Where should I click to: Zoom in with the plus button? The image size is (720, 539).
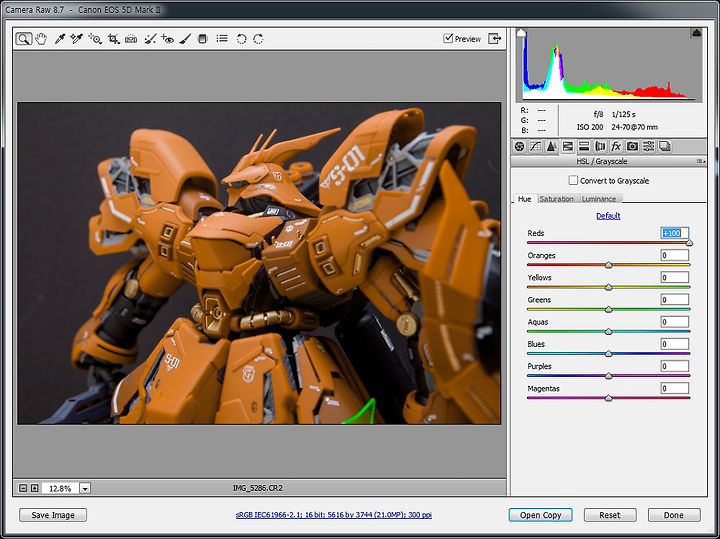coord(34,488)
